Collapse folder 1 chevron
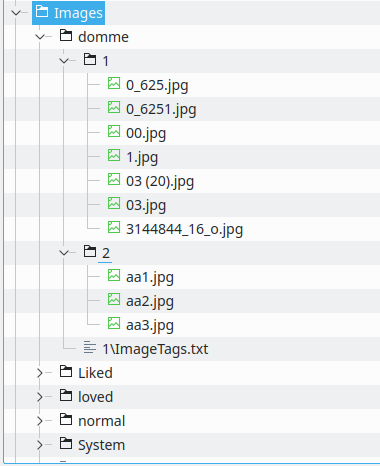Viewport: 380px width, 466px height. coord(64,61)
